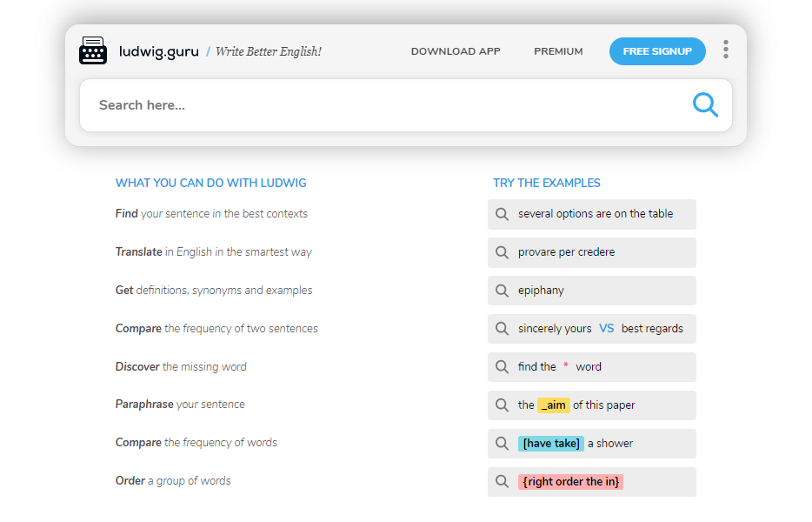Click 'Find your sentence in the best contexts'
Screen dimensions: 812x522
pyautogui.click(x=211, y=213)
